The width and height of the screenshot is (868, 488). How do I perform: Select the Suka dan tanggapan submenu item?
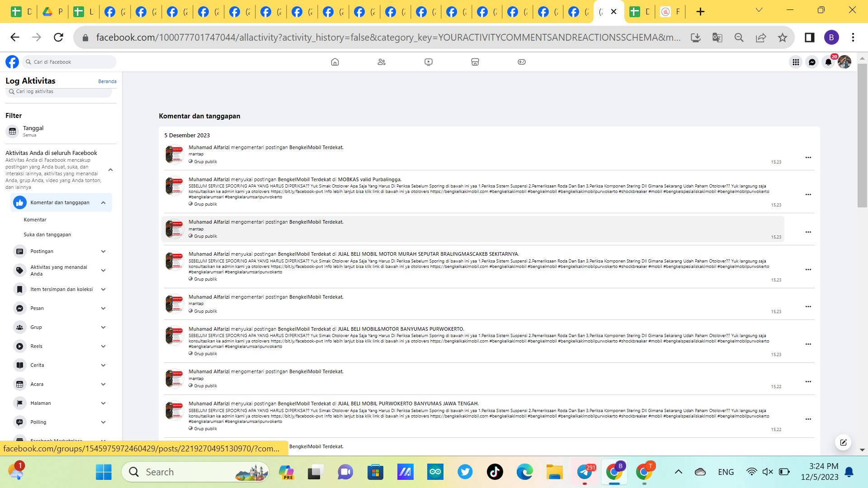pyautogui.click(x=47, y=235)
